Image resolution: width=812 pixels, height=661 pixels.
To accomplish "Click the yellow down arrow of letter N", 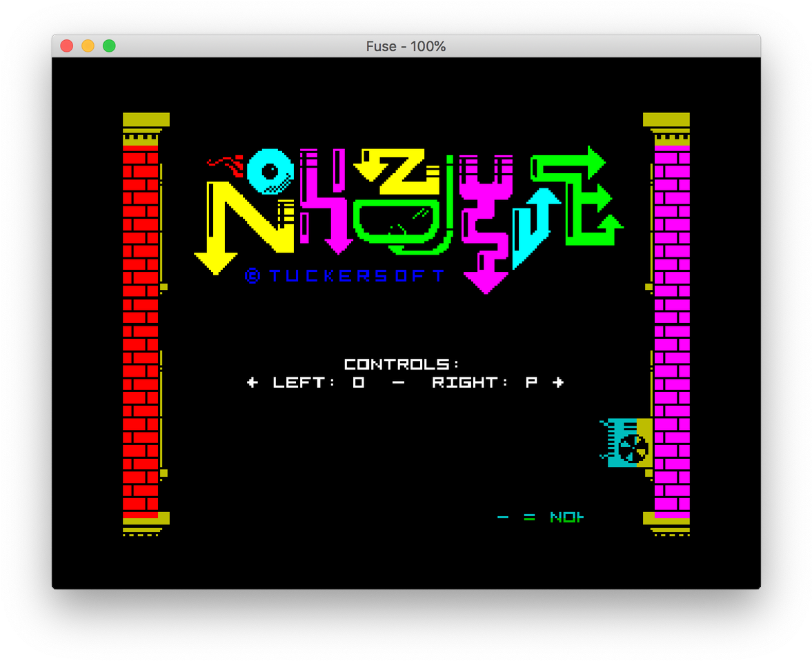I will (215, 259).
